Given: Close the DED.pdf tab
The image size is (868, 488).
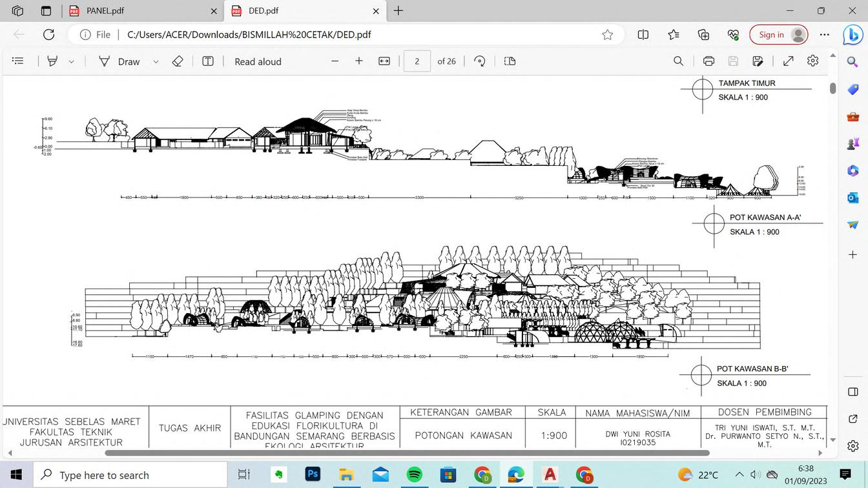Looking at the screenshot, I should (377, 11).
